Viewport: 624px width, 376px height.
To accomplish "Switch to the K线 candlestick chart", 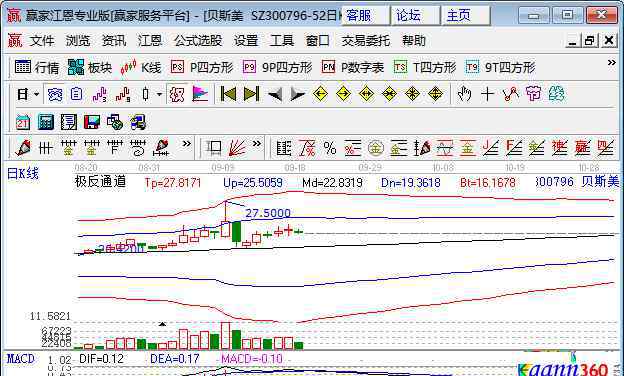I will point(140,67).
